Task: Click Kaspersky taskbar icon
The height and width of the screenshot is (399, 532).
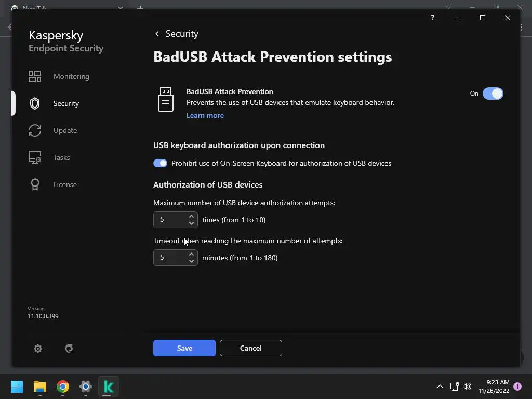Action: (x=108, y=387)
